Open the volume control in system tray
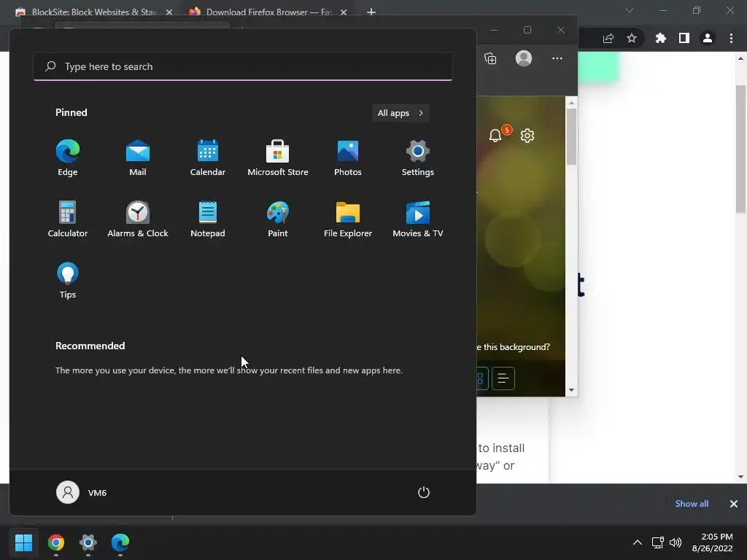 676,542
